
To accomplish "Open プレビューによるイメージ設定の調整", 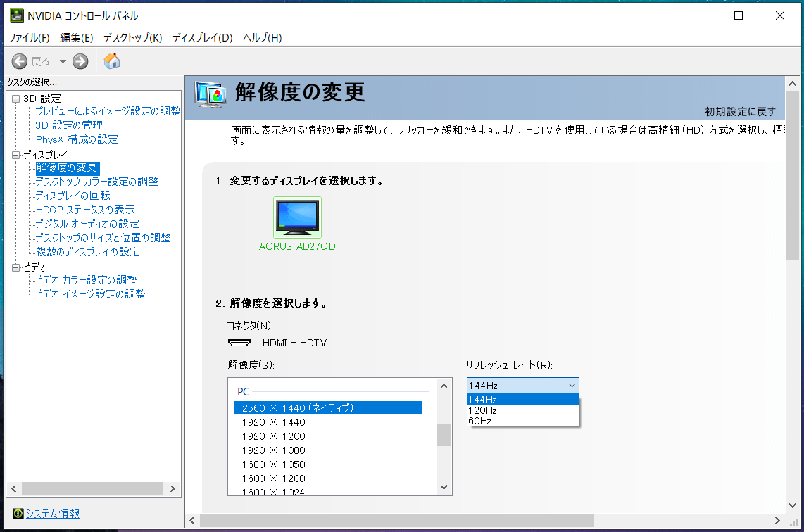I will 108,111.
